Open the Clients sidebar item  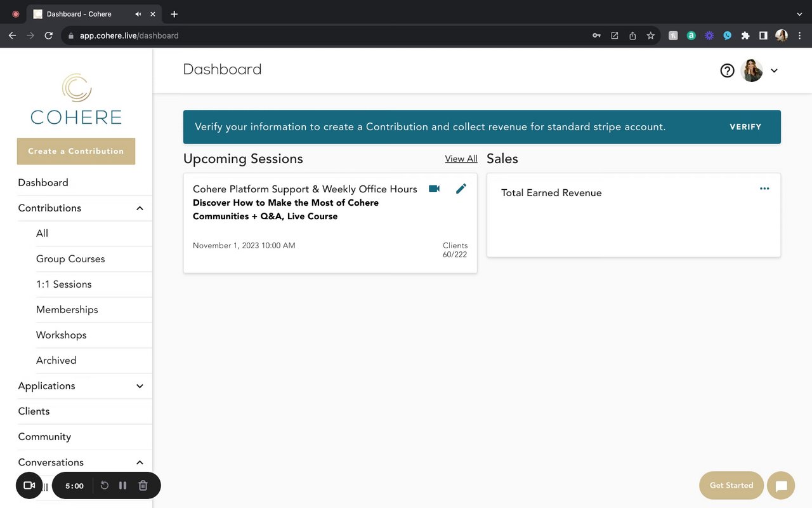34,411
